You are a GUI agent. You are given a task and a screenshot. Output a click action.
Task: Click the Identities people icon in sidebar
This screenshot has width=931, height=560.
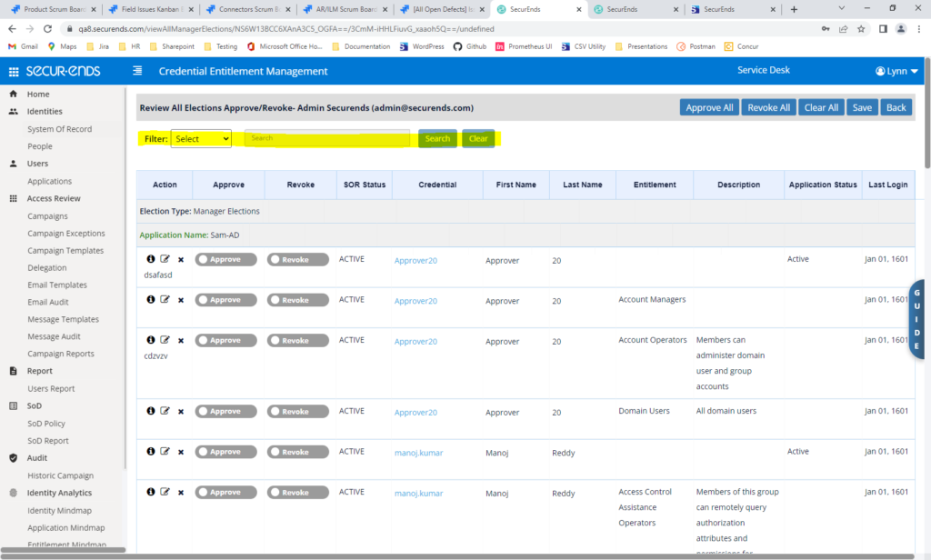[13, 111]
